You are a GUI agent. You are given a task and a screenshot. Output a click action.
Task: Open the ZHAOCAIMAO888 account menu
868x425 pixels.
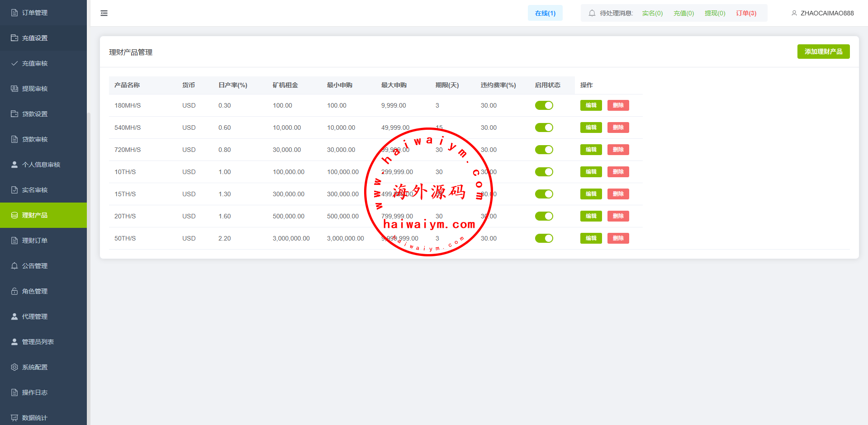[x=827, y=13]
